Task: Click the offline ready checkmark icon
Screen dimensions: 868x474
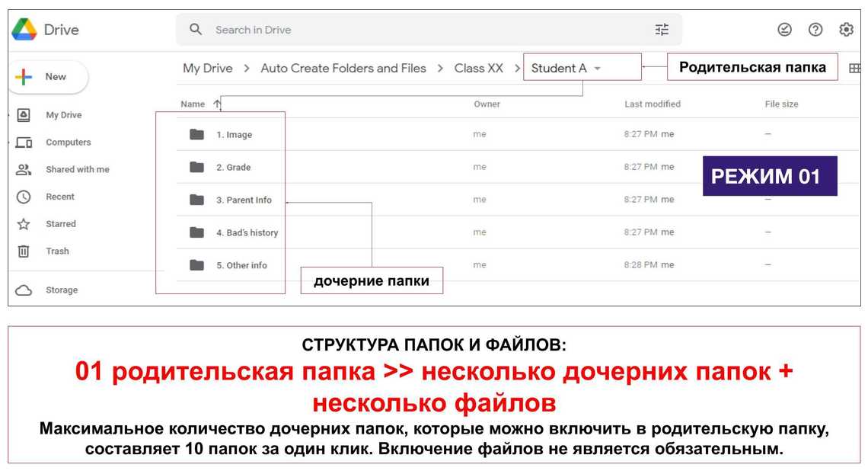Action: [x=784, y=30]
